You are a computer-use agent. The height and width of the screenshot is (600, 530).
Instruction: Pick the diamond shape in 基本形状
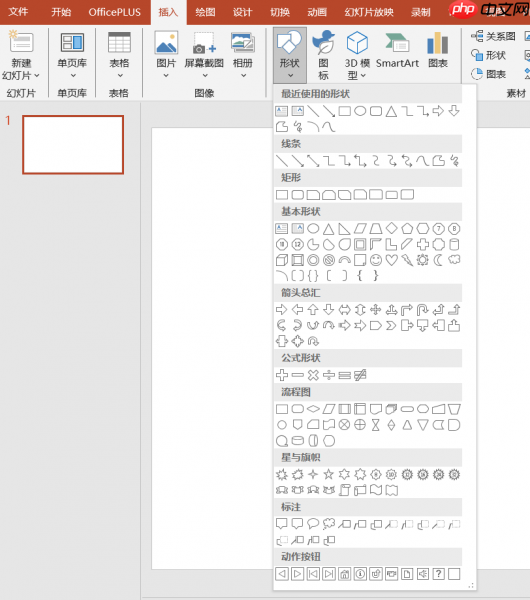click(x=391, y=229)
